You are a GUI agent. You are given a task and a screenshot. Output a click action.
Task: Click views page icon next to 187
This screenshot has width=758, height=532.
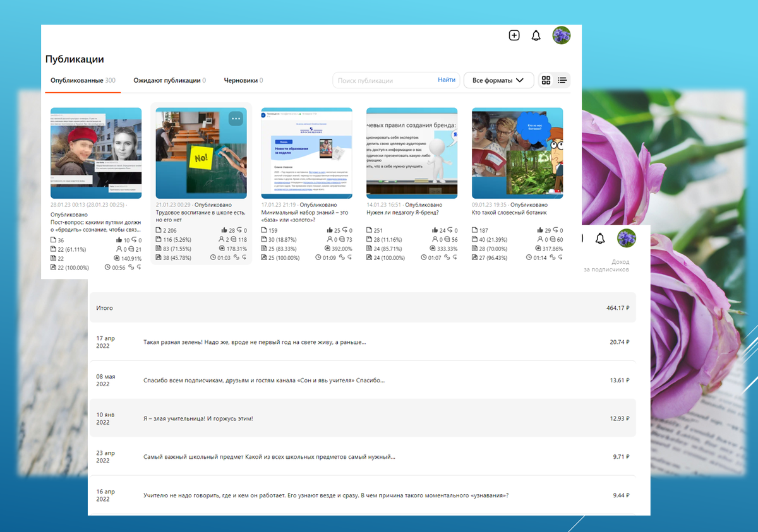click(x=475, y=231)
